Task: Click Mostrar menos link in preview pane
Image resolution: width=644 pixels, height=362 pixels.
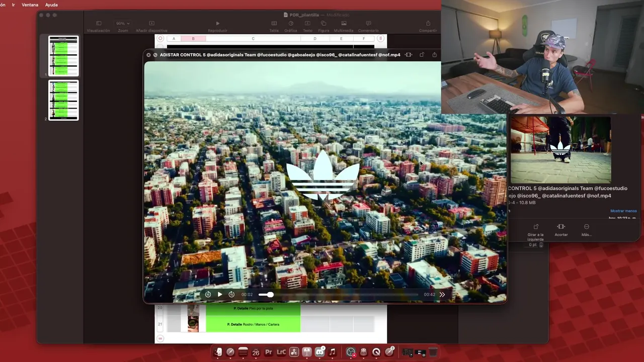Action: coord(623,211)
